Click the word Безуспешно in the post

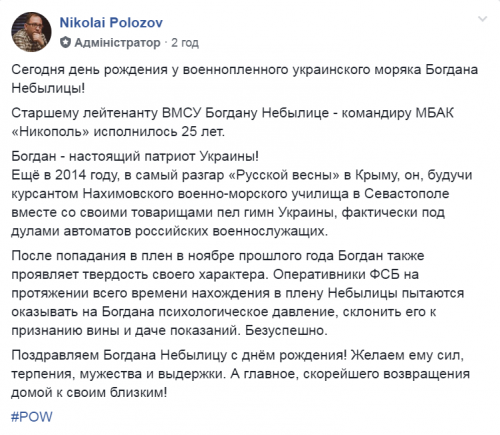pyautogui.click(x=286, y=330)
